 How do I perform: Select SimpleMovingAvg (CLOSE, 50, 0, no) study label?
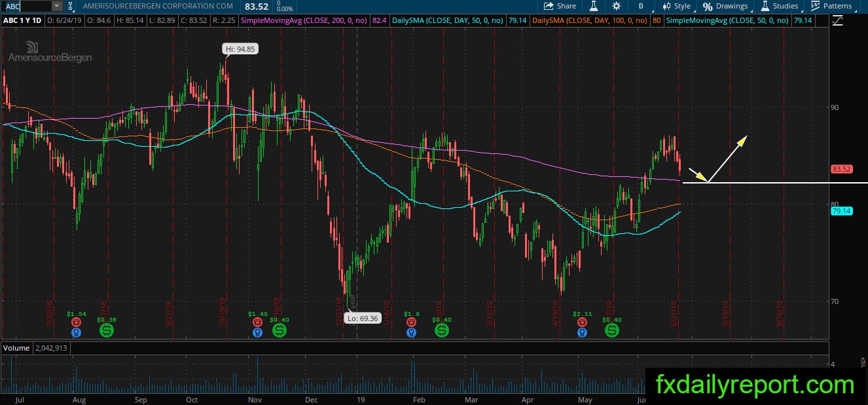point(727,21)
